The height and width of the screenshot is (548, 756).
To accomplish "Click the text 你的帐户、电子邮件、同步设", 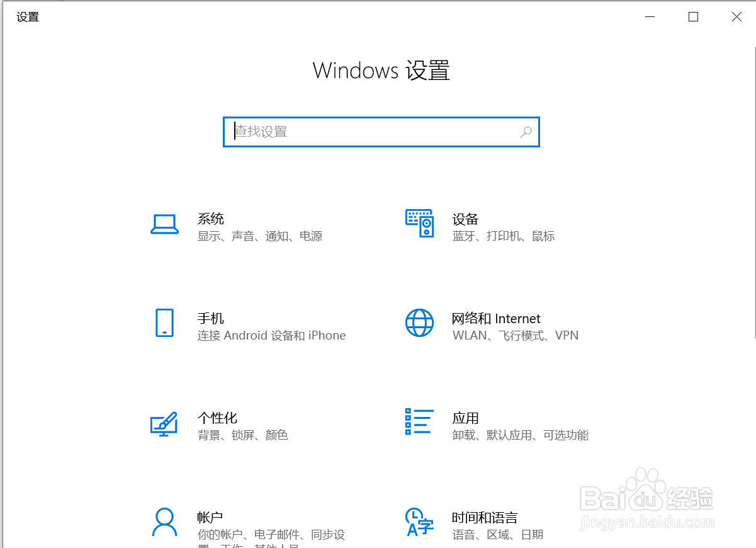I will coord(271,535).
